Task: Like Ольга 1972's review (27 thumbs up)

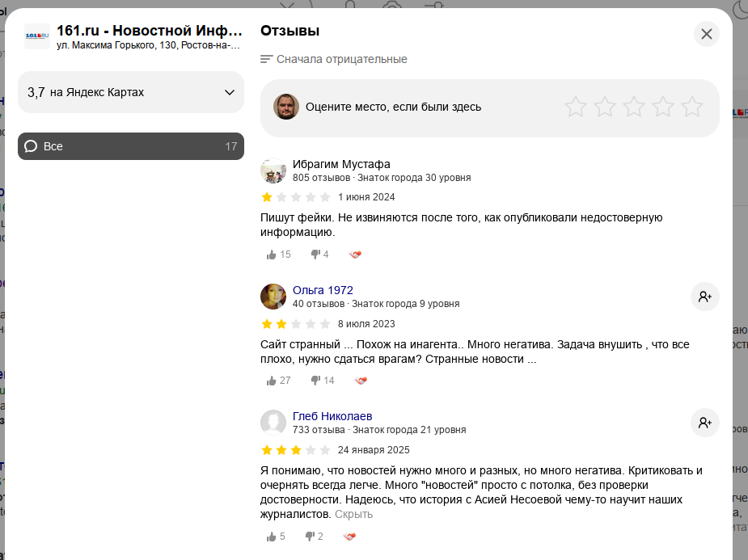Action: [x=278, y=381]
